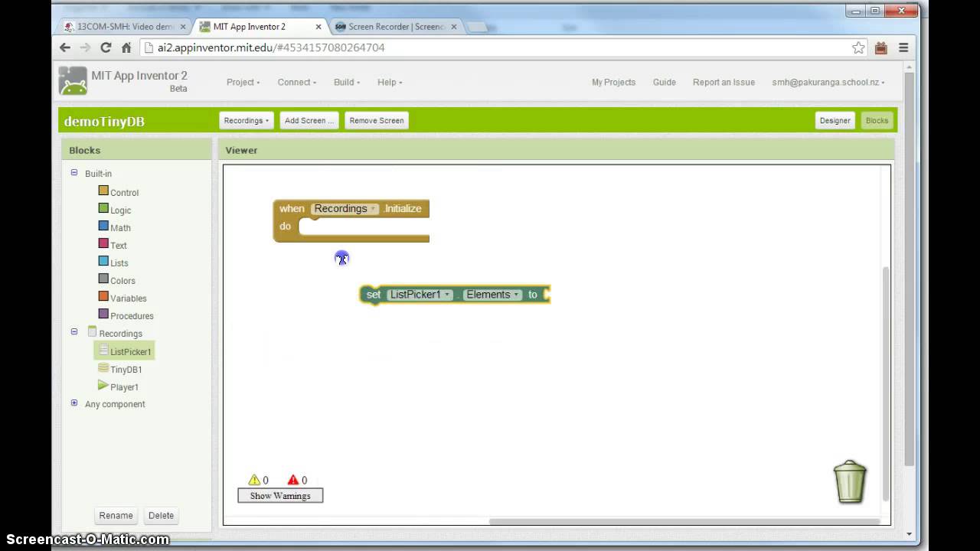Viewport: 980px width, 551px height.
Task: Click the demoTinyDB project title
Action: point(104,121)
